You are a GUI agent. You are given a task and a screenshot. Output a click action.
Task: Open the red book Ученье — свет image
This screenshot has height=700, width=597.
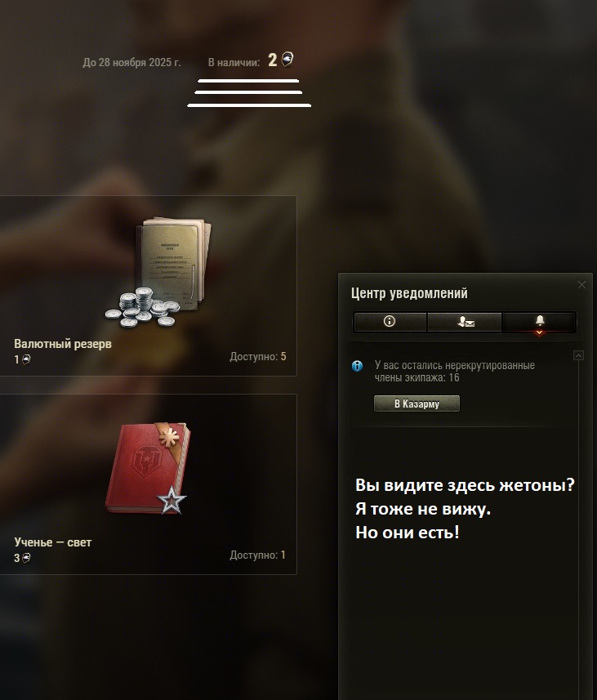pos(148,468)
